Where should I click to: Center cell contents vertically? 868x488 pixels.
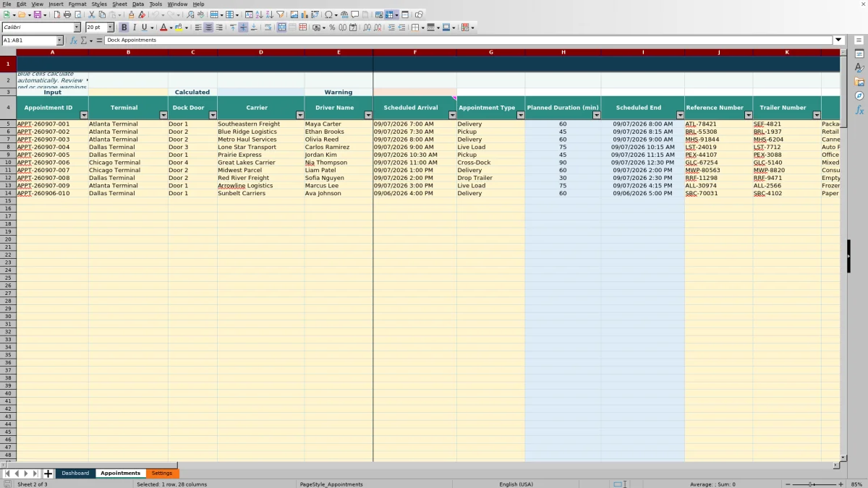click(243, 27)
